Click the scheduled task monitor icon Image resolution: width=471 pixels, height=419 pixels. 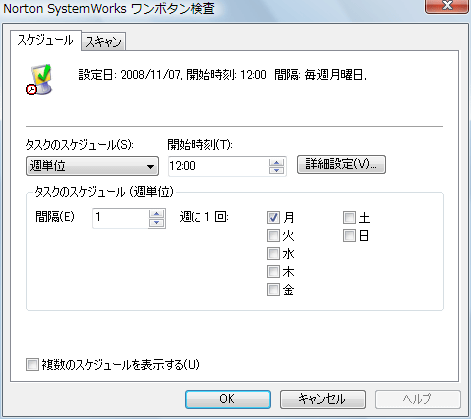tap(40, 79)
